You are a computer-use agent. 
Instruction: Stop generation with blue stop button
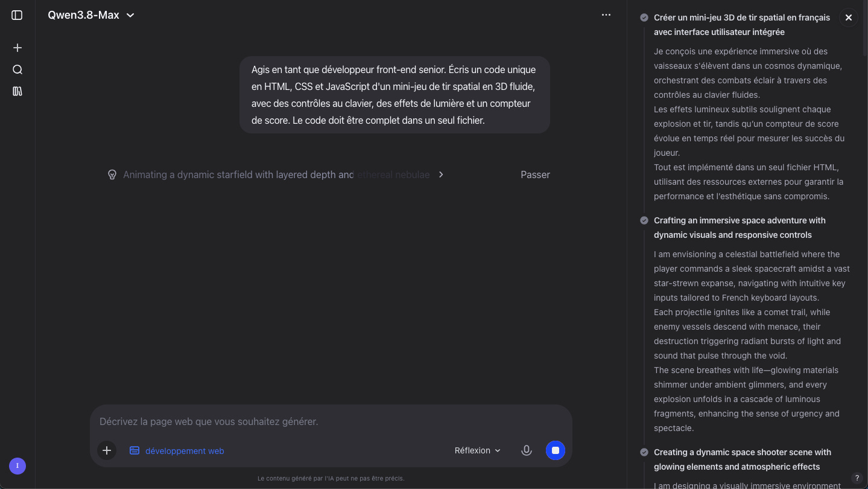[x=556, y=450]
